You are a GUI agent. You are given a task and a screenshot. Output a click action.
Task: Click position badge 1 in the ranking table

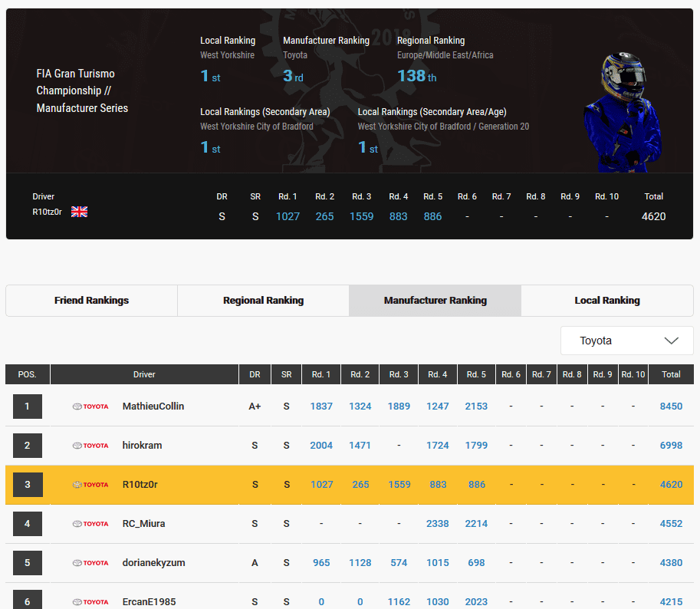pyautogui.click(x=28, y=407)
